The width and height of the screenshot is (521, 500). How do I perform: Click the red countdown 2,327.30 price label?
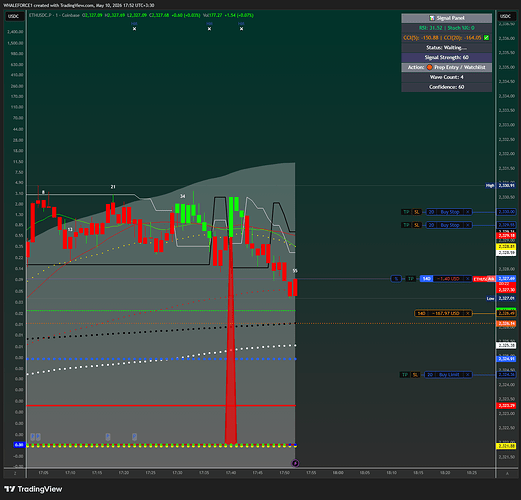(x=506, y=287)
